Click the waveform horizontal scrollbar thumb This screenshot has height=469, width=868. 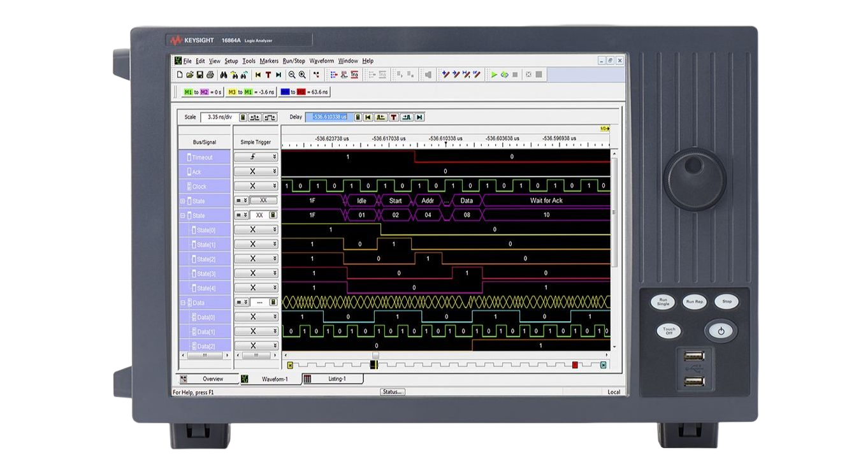[x=375, y=355]
